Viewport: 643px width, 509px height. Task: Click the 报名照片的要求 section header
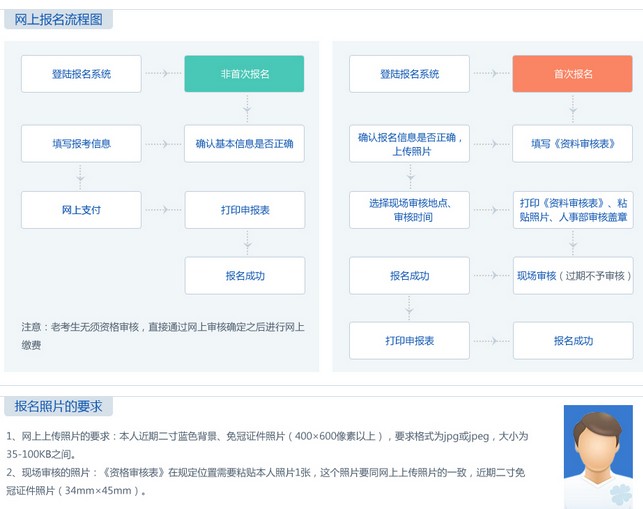[57, 406]
